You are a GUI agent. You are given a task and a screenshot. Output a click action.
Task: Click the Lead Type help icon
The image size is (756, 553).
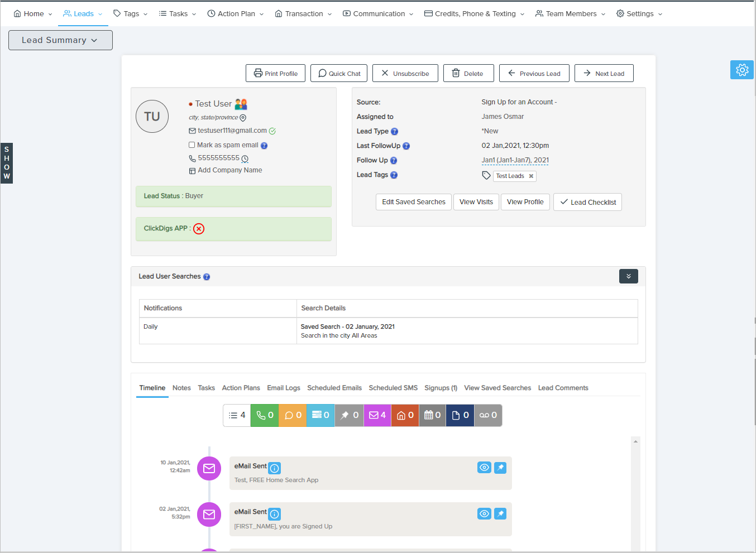tap(394, 132)
